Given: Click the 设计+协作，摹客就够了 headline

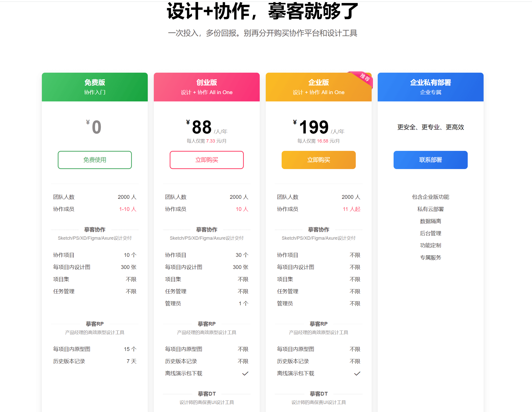Looking at the screenshot, I should pos(262,11).
